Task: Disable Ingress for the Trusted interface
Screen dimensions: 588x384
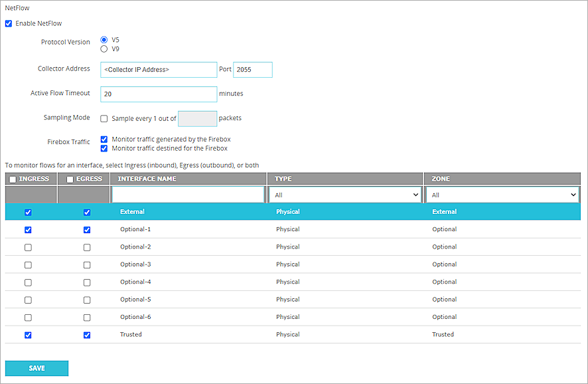Action: click(28, 335)
